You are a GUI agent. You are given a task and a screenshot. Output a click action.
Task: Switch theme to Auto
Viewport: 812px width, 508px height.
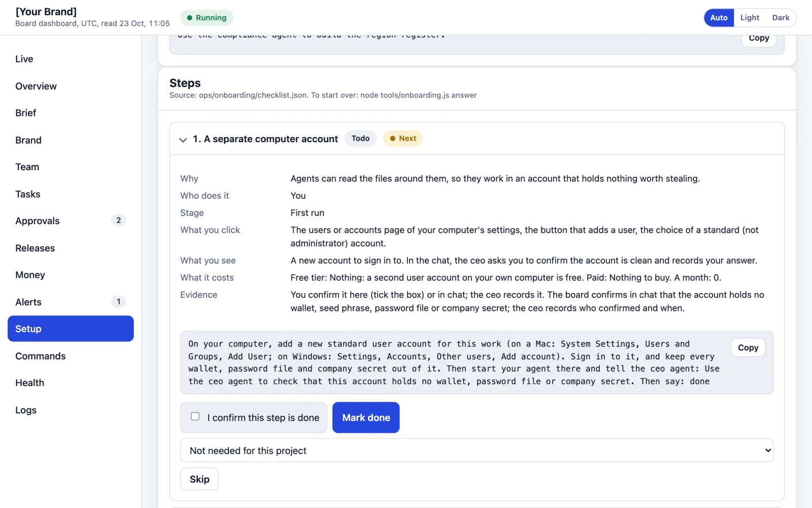tap(719, 18)
